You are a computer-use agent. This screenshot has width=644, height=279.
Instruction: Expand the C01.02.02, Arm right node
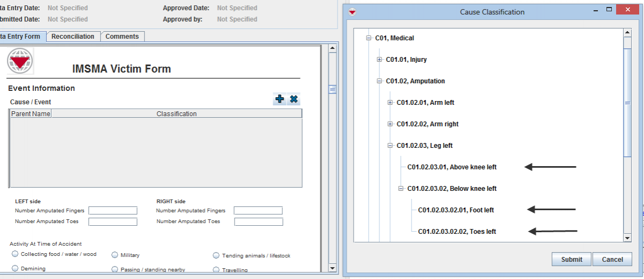point(390,124)
